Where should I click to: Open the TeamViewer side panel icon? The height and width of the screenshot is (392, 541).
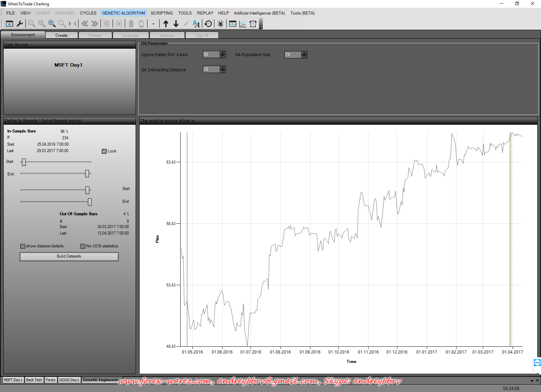537,363
